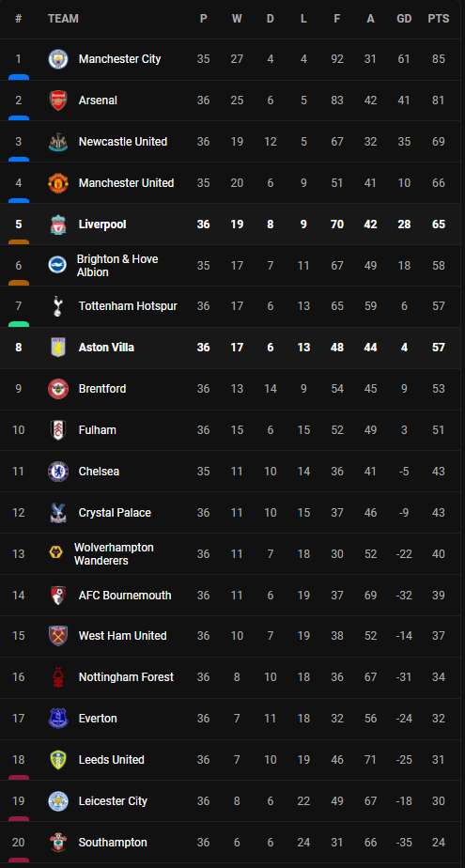This screenshot has width=465, height=868.
Task: Click the GD column header
Action: [404, 19]
